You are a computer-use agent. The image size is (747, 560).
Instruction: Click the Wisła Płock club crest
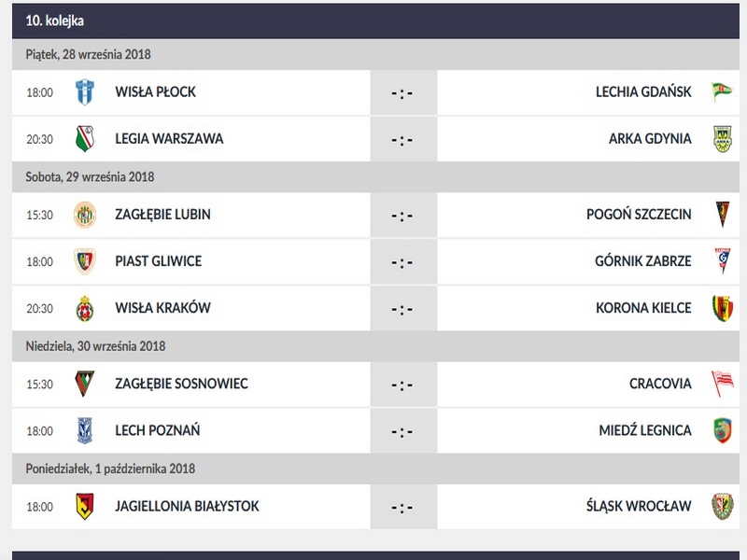85,92
